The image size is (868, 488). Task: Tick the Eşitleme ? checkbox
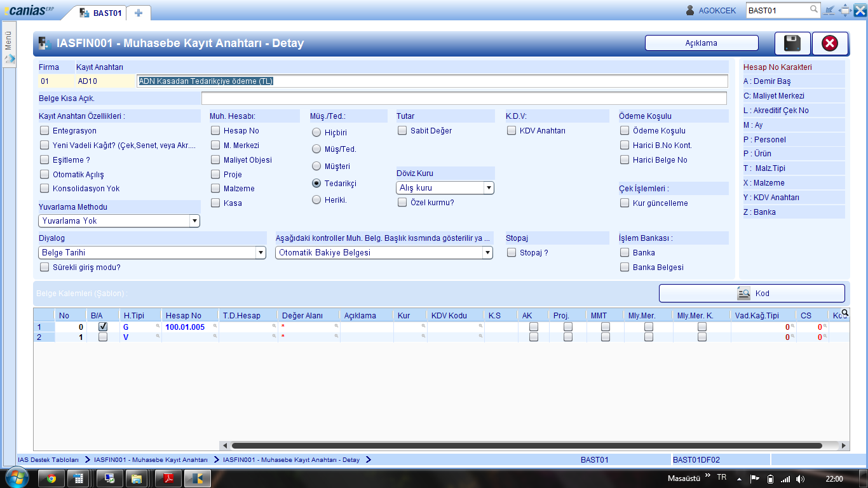click(x=44, y=159)
